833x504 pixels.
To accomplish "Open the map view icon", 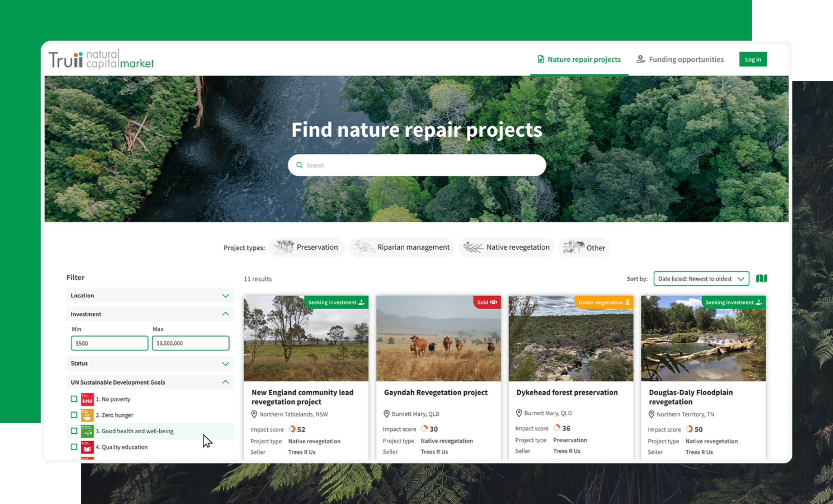I will [761, 278].
